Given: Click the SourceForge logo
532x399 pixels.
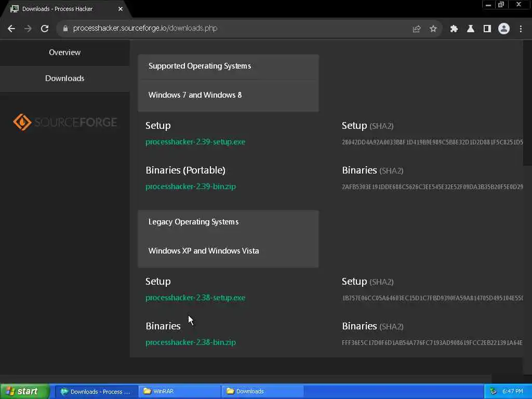Looking at the screenshot, I should (65, 122).
